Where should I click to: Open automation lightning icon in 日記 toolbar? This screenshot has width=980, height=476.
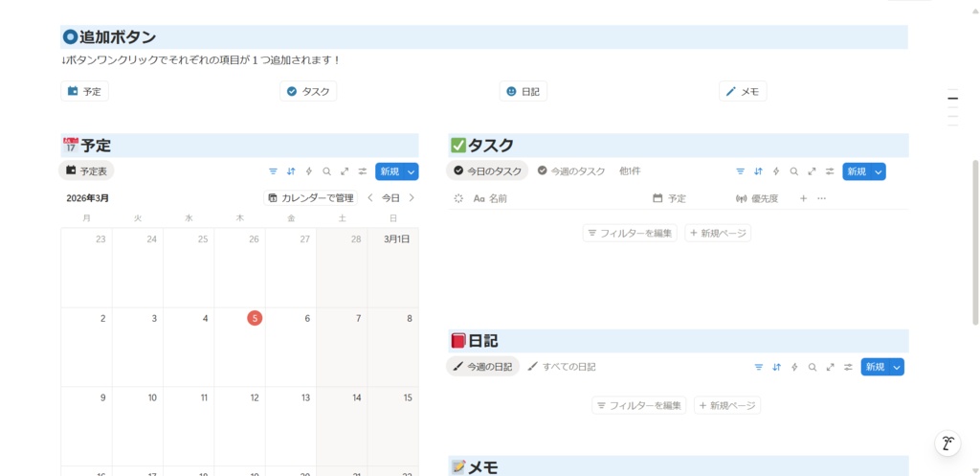tap(794, 367)
